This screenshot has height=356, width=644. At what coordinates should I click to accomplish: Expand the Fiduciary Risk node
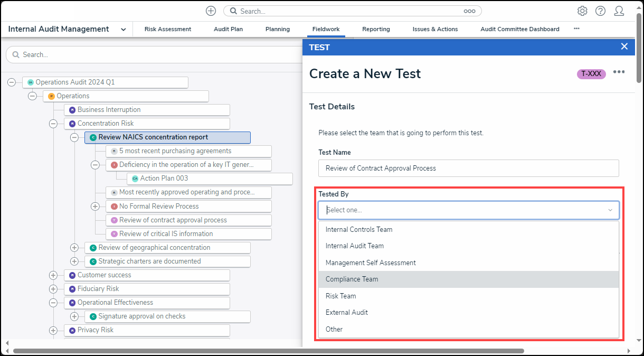coord(53,289)
